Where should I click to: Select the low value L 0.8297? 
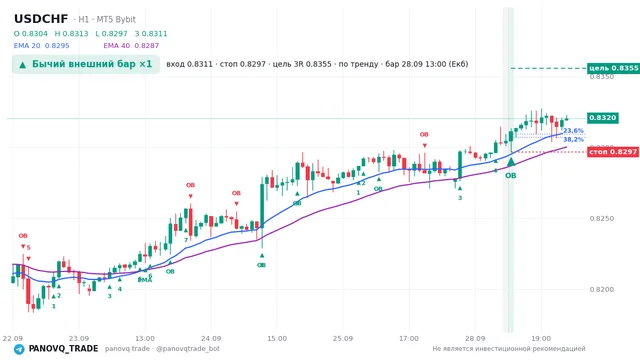pos(111,34)
